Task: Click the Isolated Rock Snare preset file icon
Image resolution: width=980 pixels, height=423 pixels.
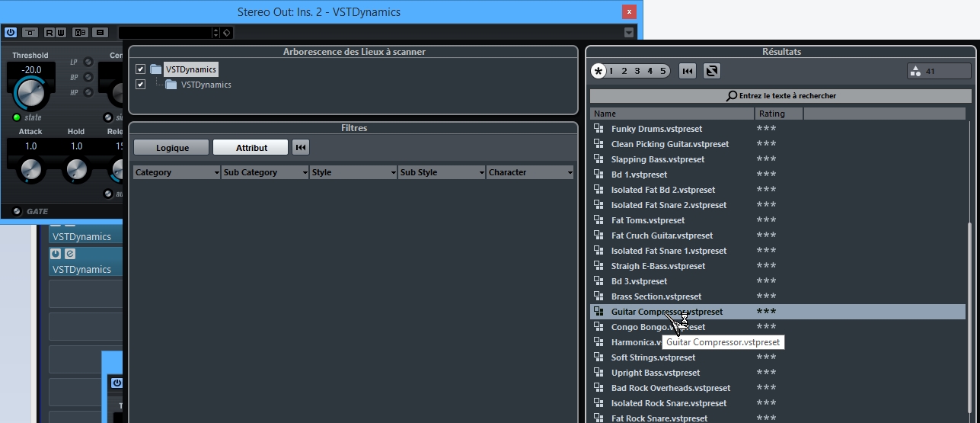Action: (x=599, y=403)
